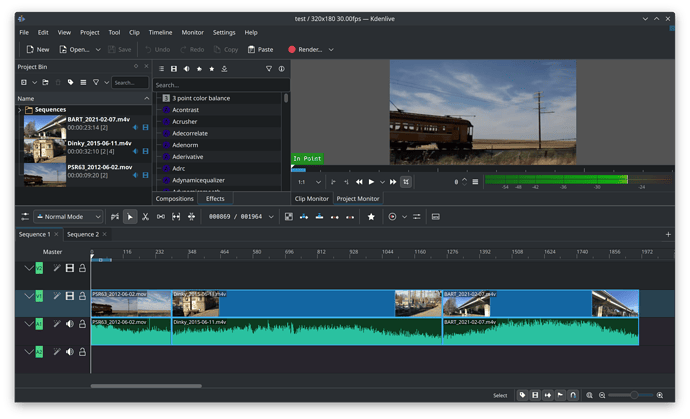Mute the A2 audio track
Viewport: 690px width, 419px height.
70,352
